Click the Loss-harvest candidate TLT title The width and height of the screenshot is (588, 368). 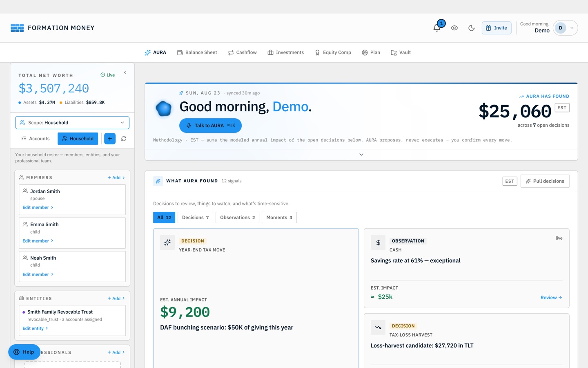click(x=422, y=346)
